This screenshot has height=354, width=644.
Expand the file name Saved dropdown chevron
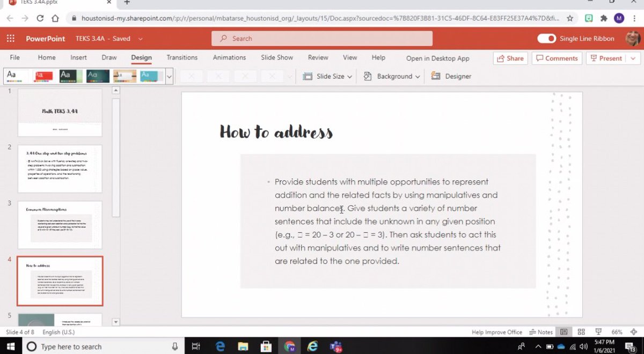coord(141,39)
